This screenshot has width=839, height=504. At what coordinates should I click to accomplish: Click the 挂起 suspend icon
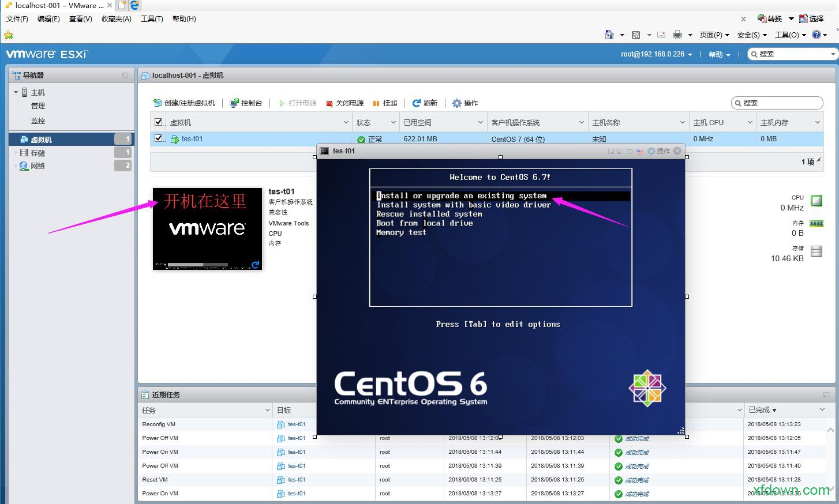376,103
